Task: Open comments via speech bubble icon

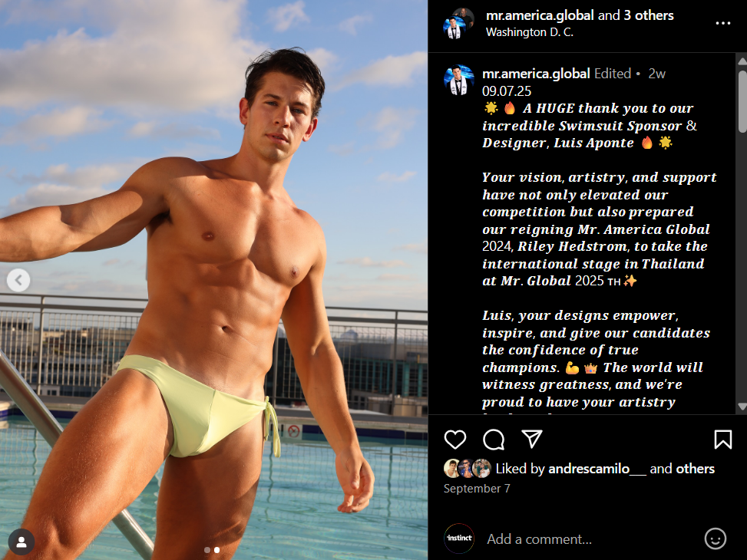Action: 494,439
